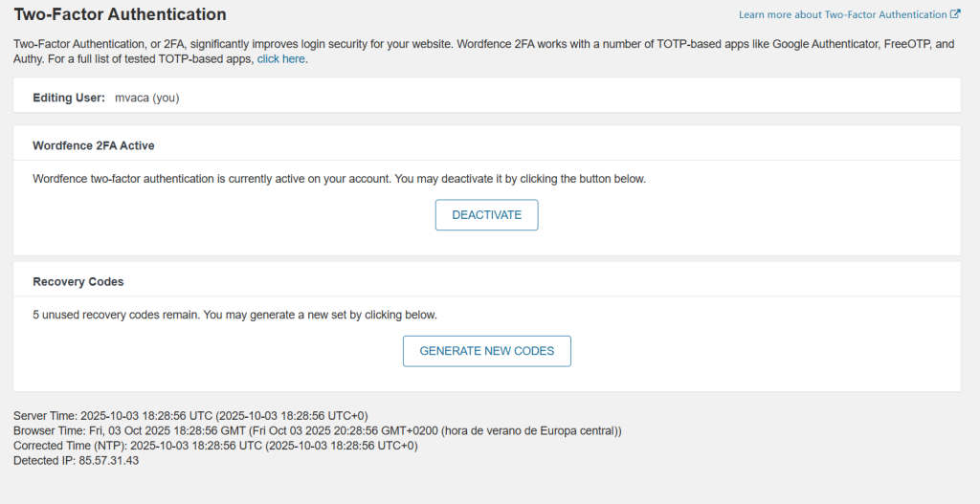Image resolution: width=980 pixels, height=504 pixels.
Task: Select the 'Recovery Codes' section header
Action: pyautogui.click(x=78, y=282)
